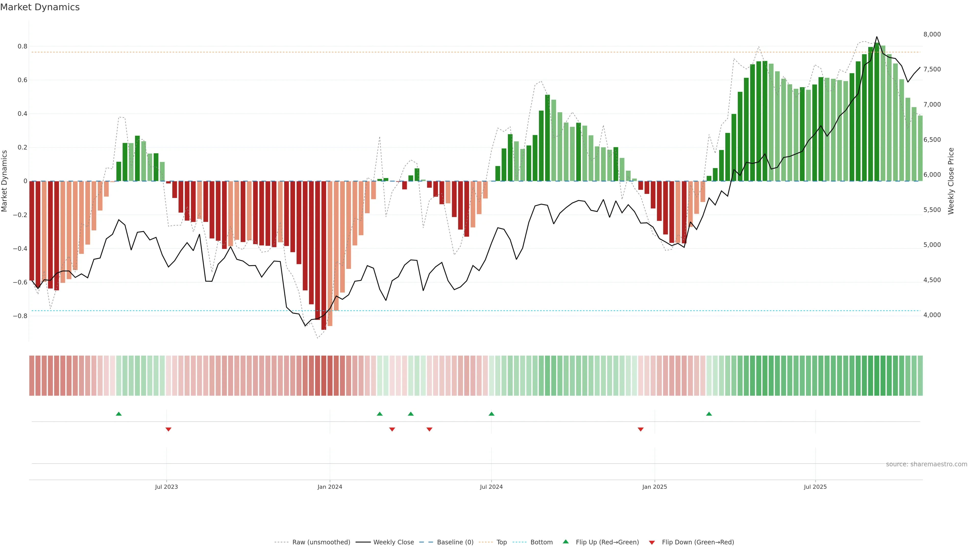Click the 8,000 price axis tick label
The width and height of the screenshot is (980, 551).
pos(932,34)
